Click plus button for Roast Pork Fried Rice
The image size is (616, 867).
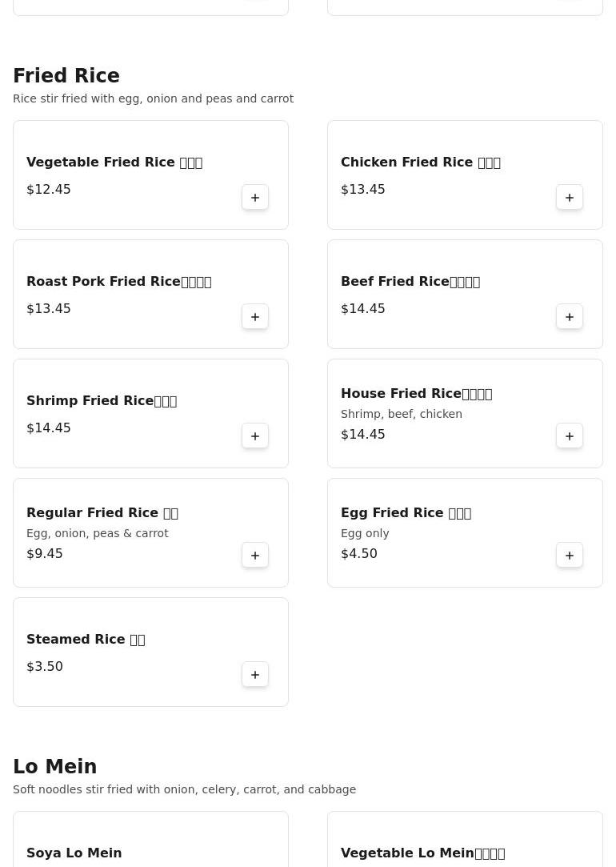coord(255,317)
